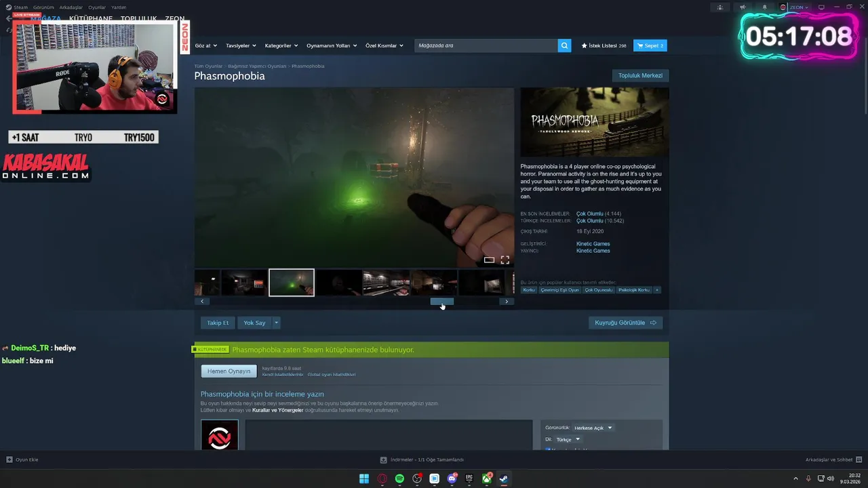This screenshot has height=488, width=868.
Task: Click the Takip Et button
Action: 218,323
